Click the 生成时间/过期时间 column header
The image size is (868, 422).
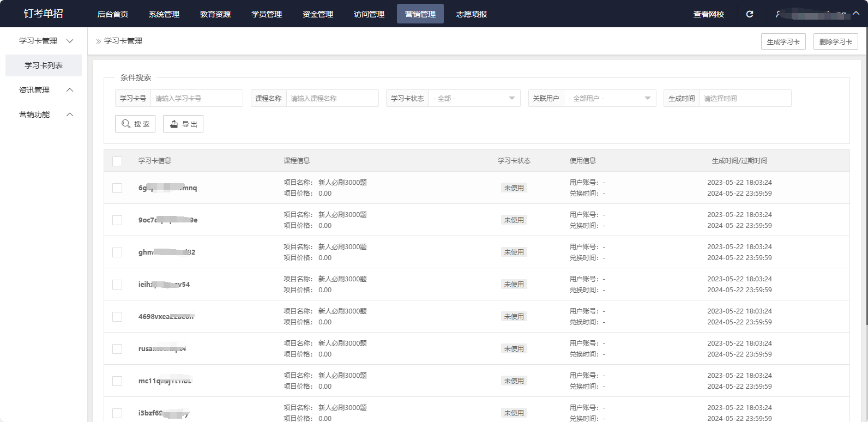[739, 161]
